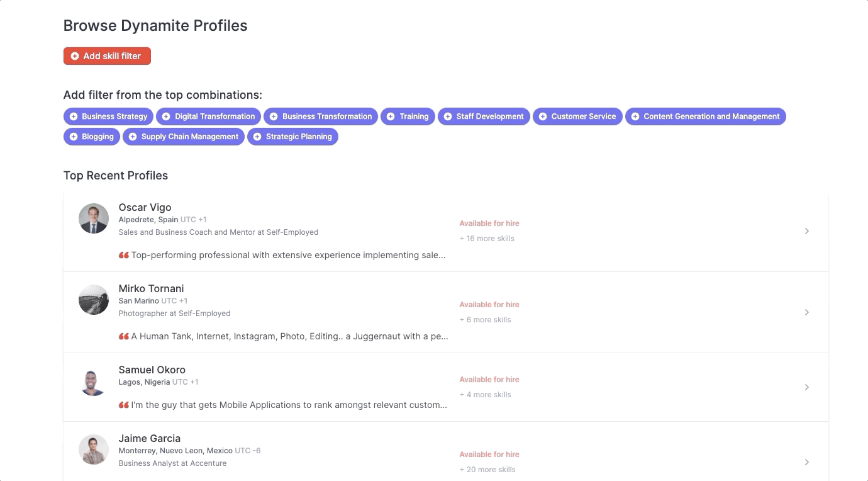Show Jaime Garcia's 20 more skills

pos(487,470)
